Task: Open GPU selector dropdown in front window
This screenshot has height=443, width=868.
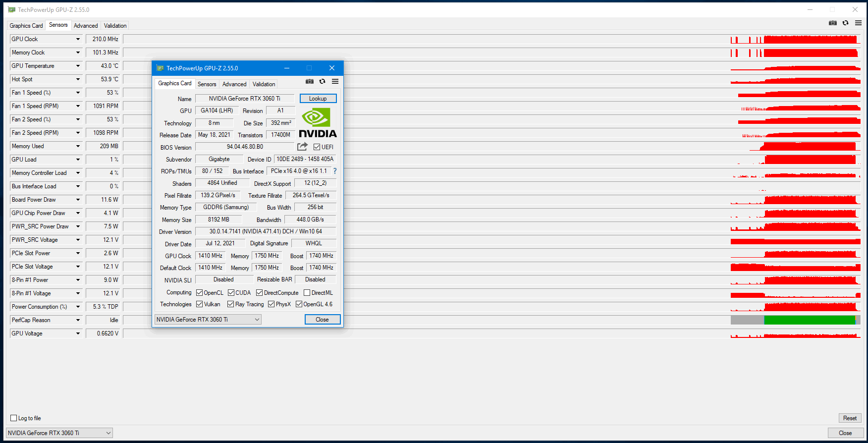Action: [x=208, y=320]
